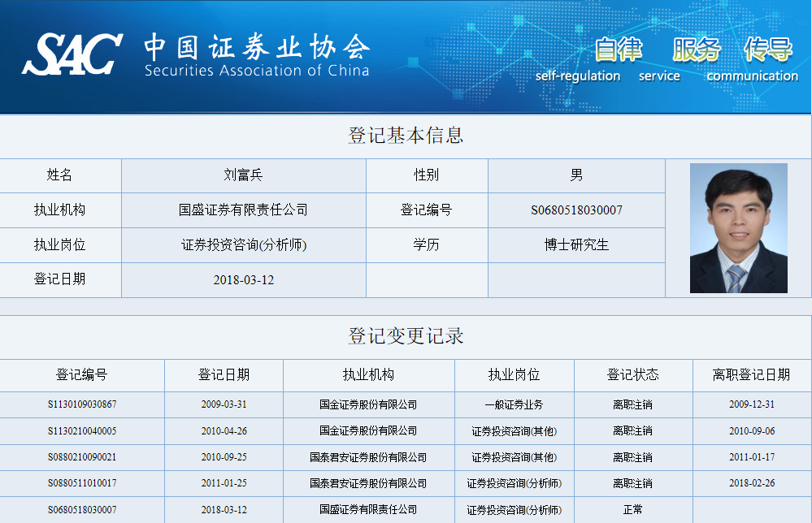Click departure date 2009-12-31
812x523 pixels.
(x=752, y=404)
